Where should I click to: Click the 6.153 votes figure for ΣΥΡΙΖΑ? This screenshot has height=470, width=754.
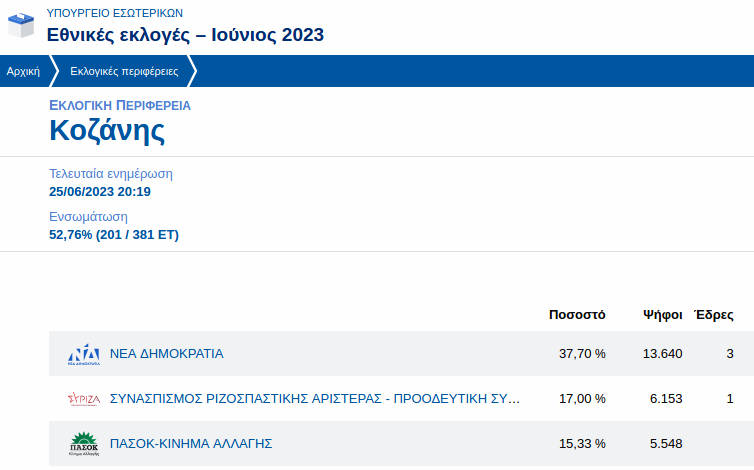point(666,399)
